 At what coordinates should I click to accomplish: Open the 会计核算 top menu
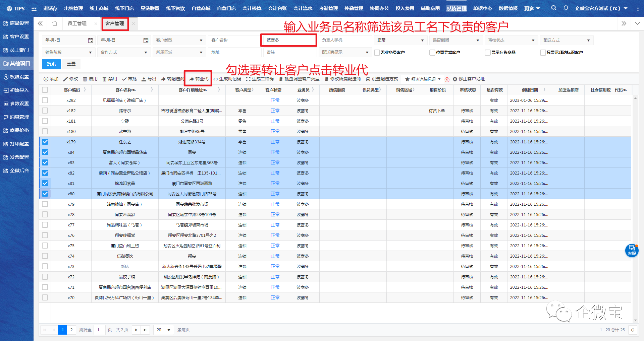pyautogui.click(x=252, y=8)
